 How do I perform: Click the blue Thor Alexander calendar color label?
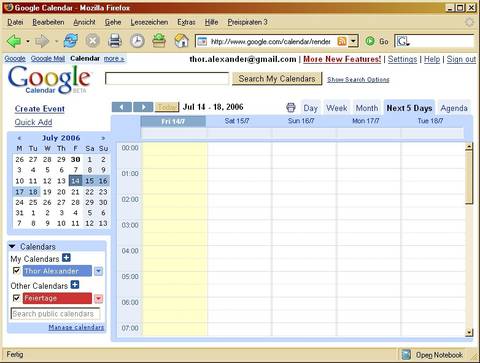[57, 271]
